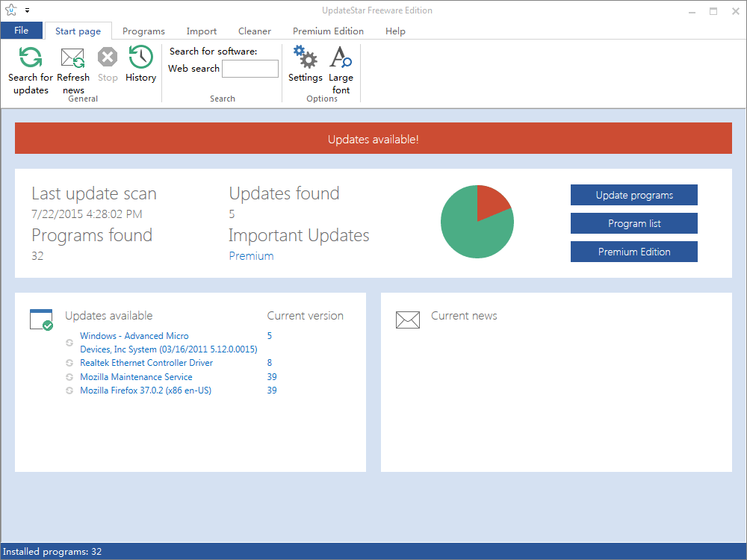The width and height of the screenshot is (747, 560).
Task: Click the refresh icon beside the Windows AMD driver
Action: (x=69, y=343)
